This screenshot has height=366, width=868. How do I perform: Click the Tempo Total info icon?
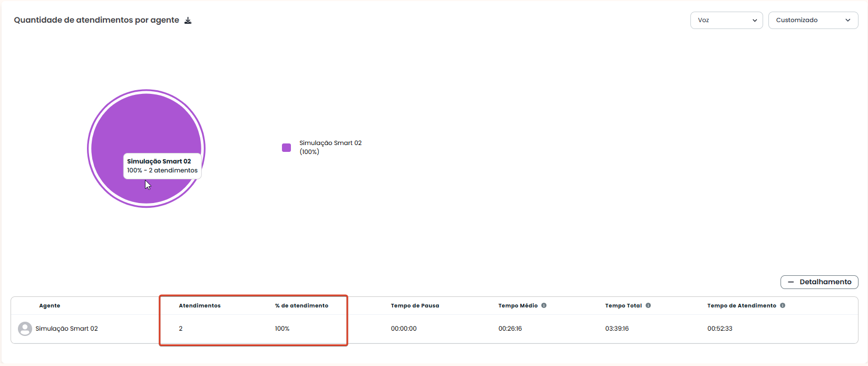point(648,305)
